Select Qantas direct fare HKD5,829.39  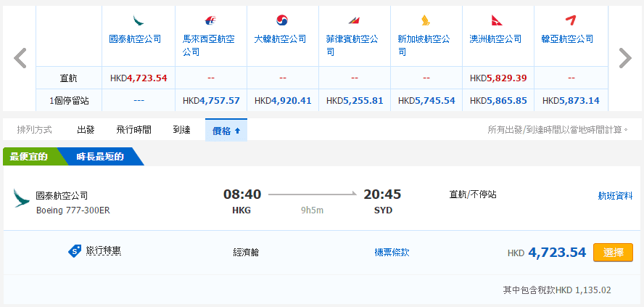(x=498, y=78)
